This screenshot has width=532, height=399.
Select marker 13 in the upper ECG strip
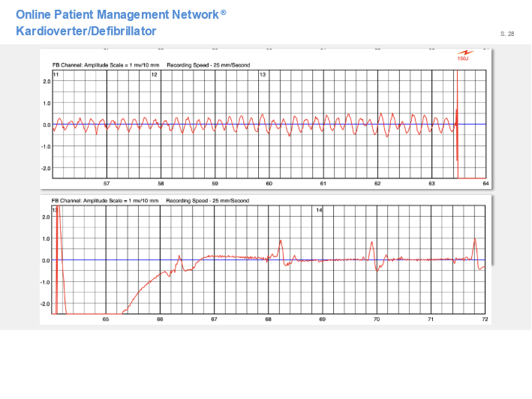click(263, 75)
